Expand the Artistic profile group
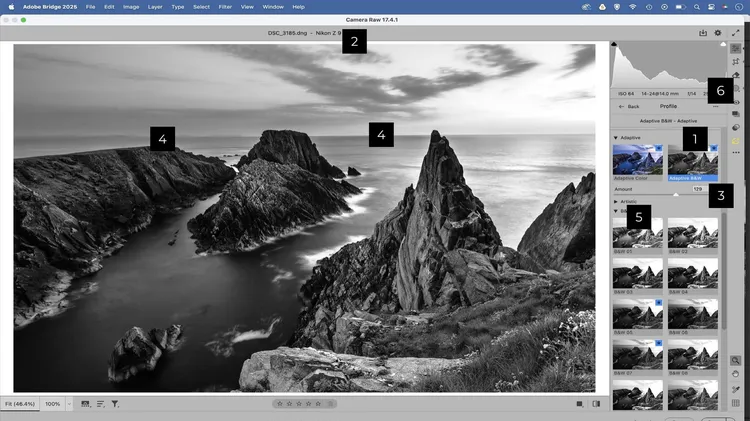750x421 pixels. click(x=616, y=201)
